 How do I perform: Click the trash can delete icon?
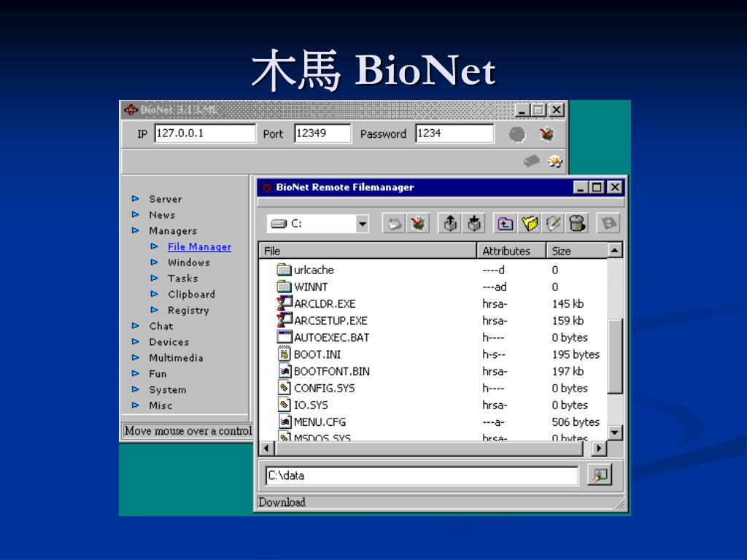tap(576, 223)
